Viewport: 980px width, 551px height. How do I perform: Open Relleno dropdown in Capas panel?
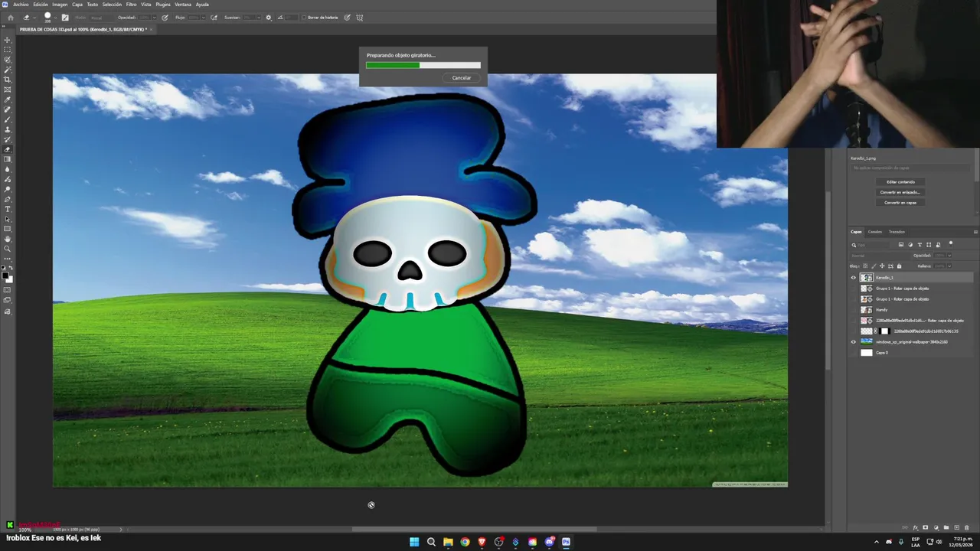click(949, 266)
